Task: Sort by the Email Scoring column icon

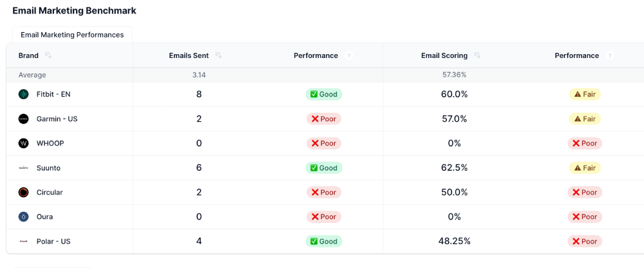Action: (x=477, y=55)
